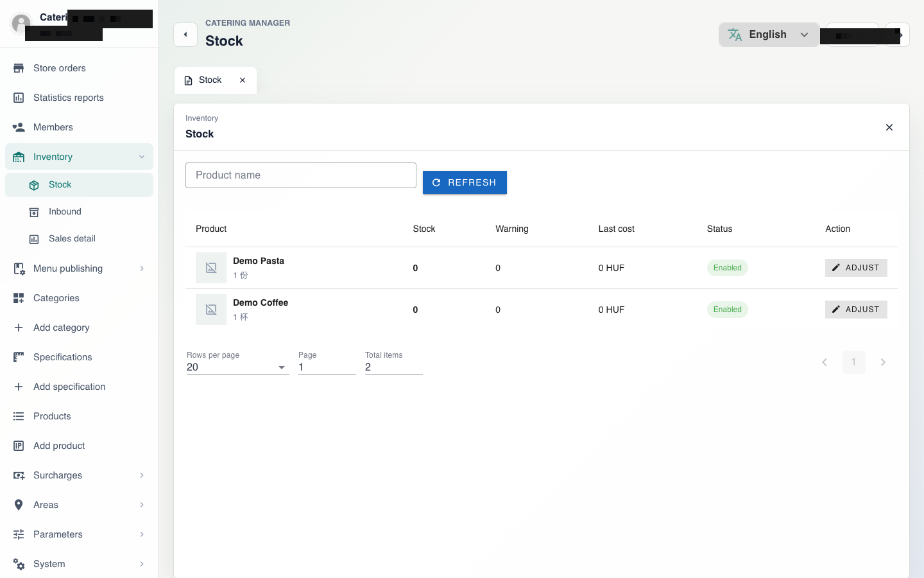
Task: Click the Inventory warehouse icon
Action: [19, 157]
